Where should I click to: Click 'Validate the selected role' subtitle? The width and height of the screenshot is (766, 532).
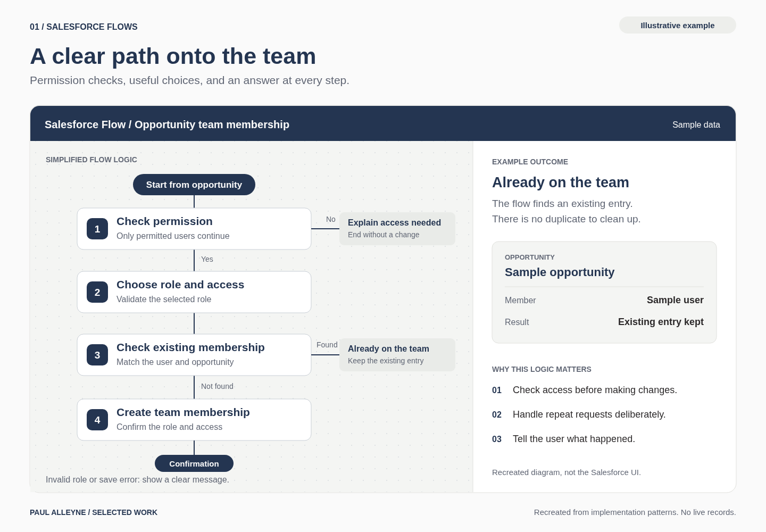click(164, 299)
